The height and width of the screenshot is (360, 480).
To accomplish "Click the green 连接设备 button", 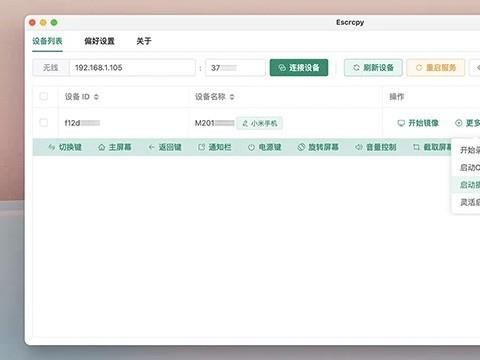I will tap(299, 68).
